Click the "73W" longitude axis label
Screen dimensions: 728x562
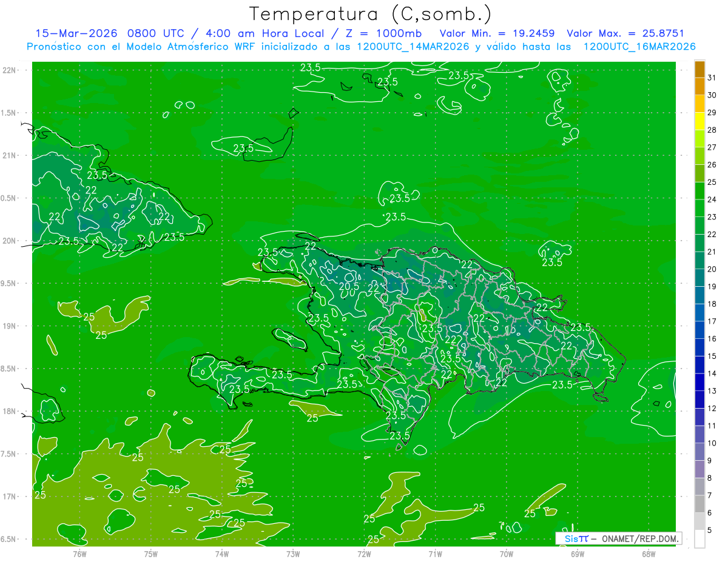[x=293, y=554]
